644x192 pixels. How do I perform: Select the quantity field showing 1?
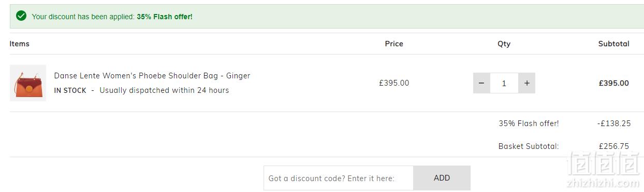pos(504,83)
